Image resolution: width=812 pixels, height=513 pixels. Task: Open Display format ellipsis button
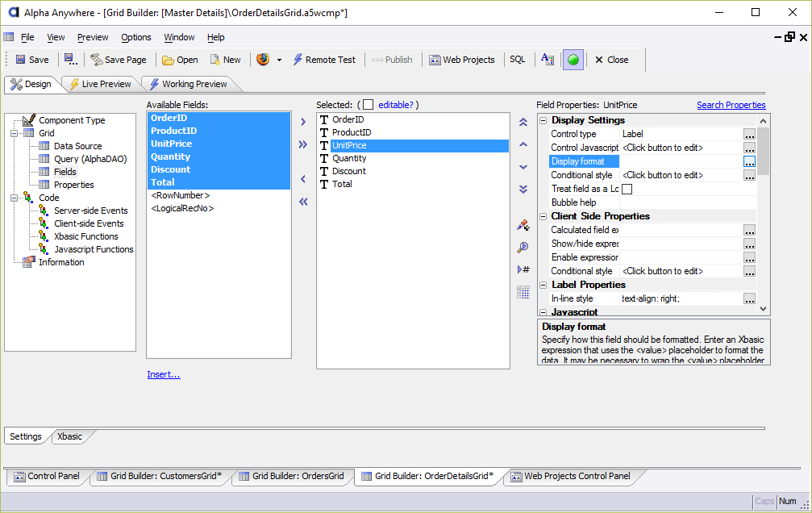click(749, 161)
